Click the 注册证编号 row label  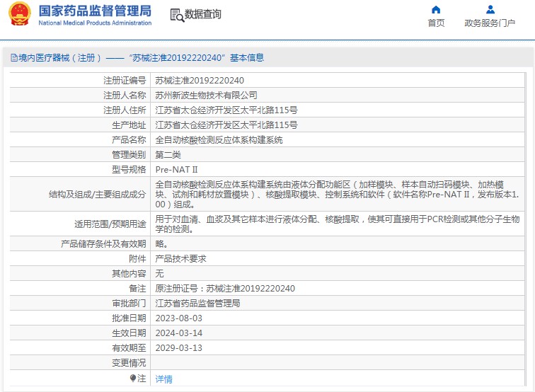(125, 81)
